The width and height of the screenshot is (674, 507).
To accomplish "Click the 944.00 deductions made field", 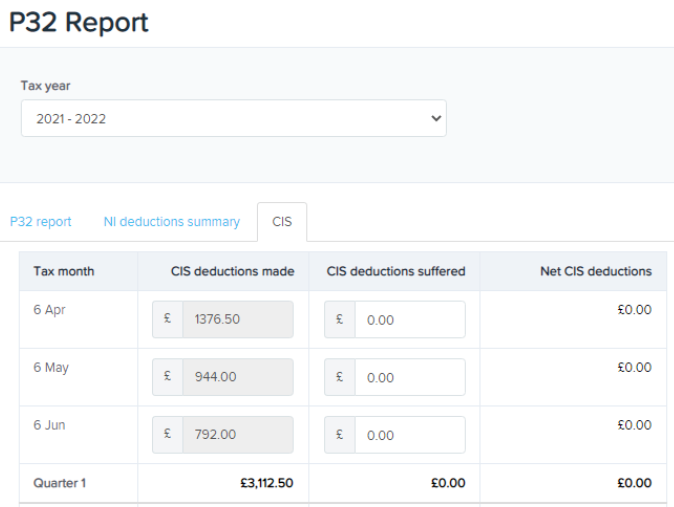I will 238,378.
